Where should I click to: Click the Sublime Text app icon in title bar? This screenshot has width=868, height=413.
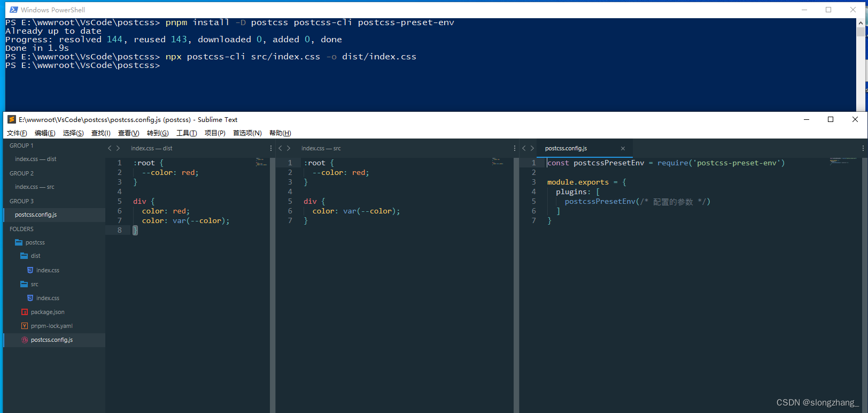(x=12, y=119)
